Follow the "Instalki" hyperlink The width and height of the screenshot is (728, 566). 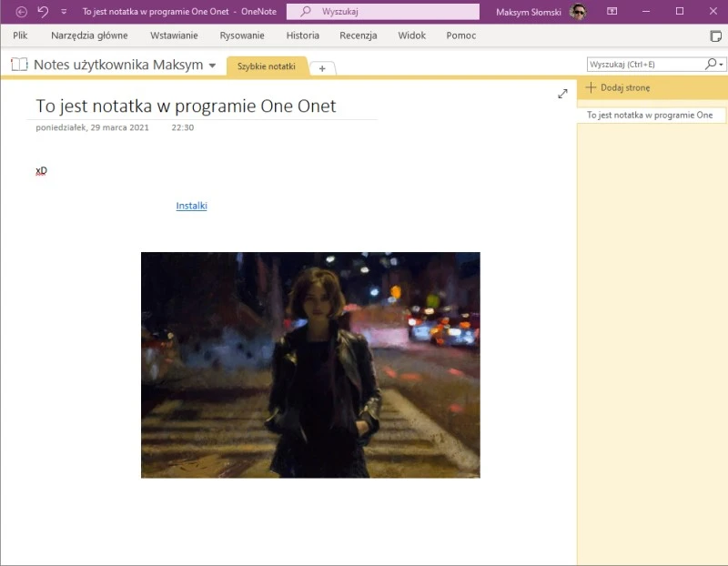point(191,206)
